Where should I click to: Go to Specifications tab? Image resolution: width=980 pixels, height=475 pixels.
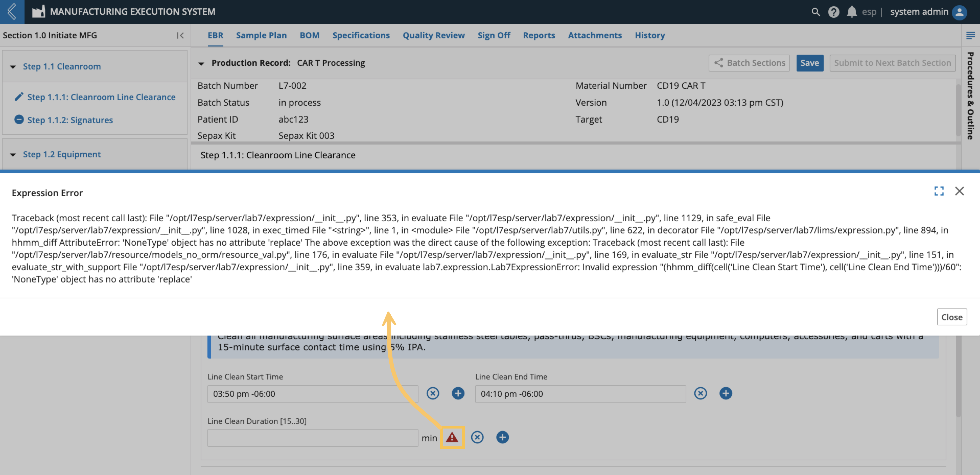pyautogui.click(x=361, y=35)
